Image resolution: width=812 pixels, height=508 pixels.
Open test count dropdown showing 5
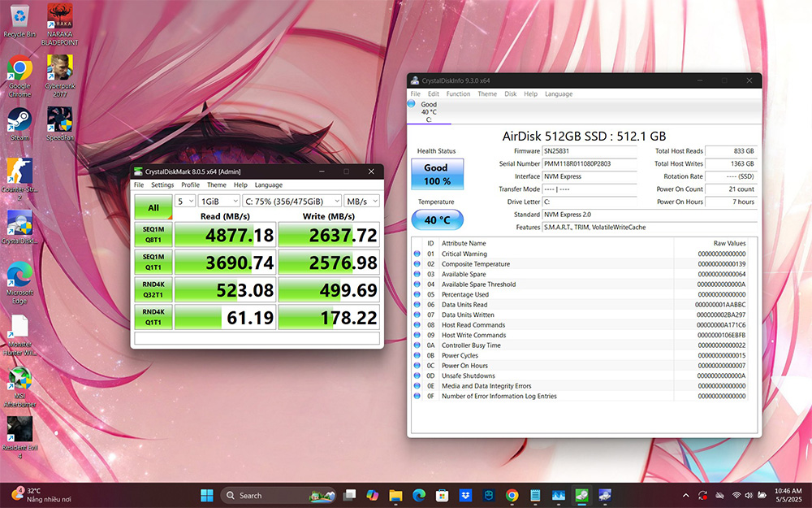[x=185, y=201]
